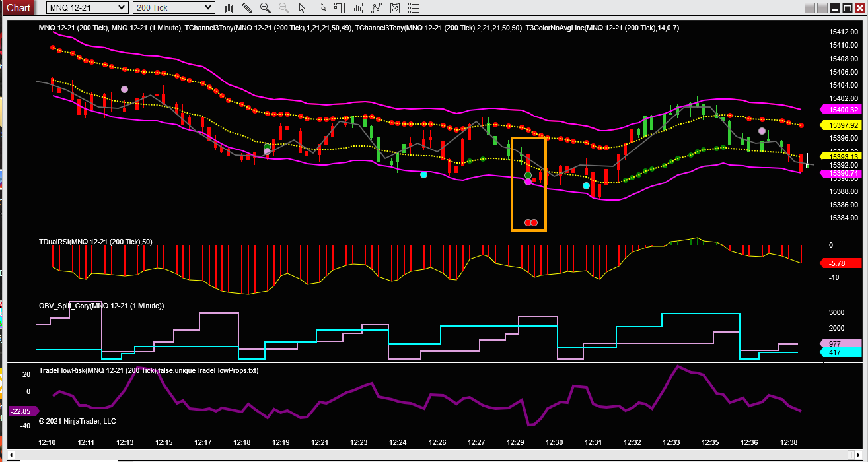Click the 12:38 time axis label

(788, 442)
